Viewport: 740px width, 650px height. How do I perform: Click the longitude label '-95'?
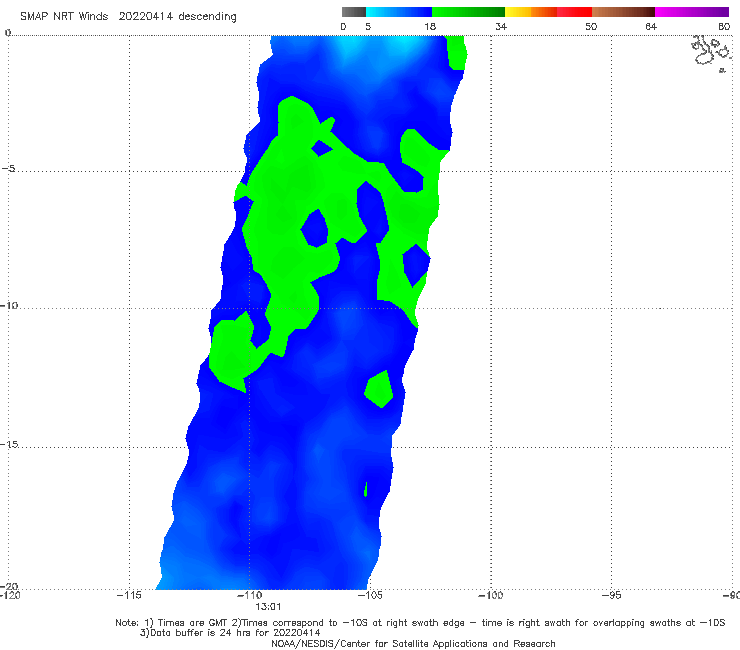click(612, 595)
